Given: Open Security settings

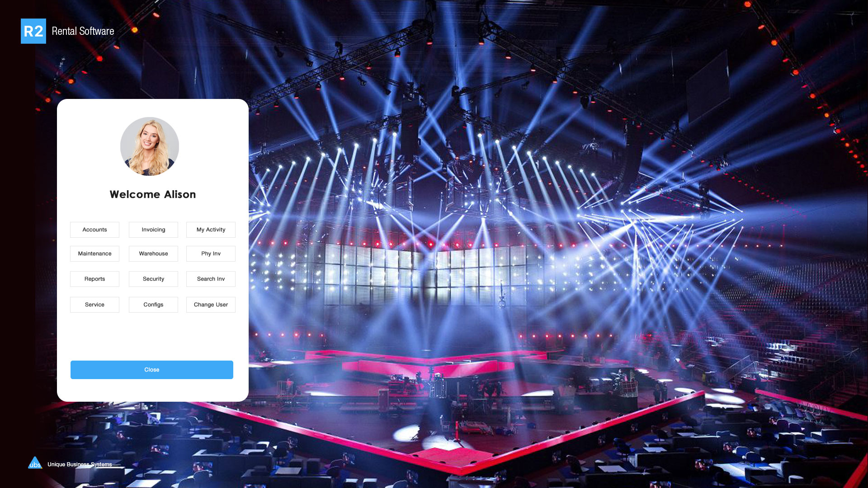Looking at the screenshot, I should pyautogui.click(x=153, y=279).
